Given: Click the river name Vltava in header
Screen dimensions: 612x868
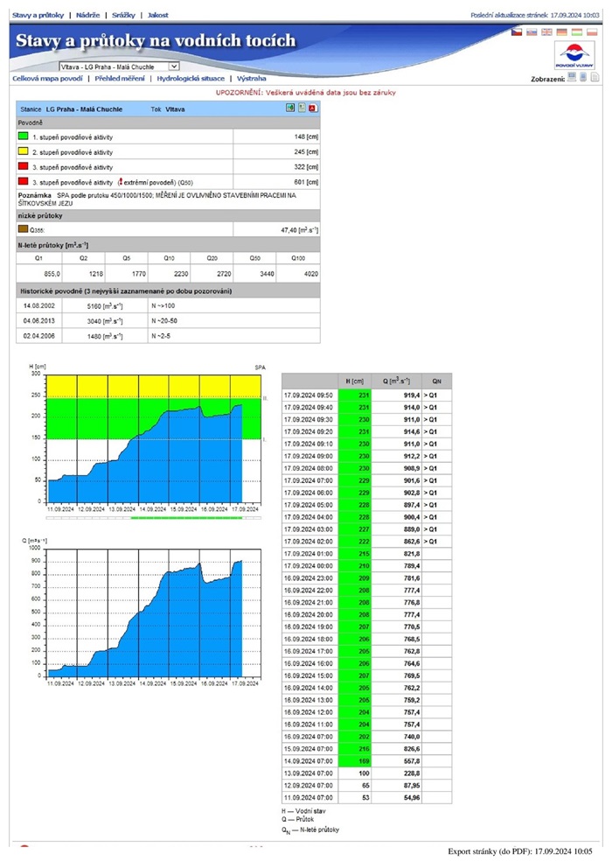Looking at the screenshot, I should coord(175,109).
